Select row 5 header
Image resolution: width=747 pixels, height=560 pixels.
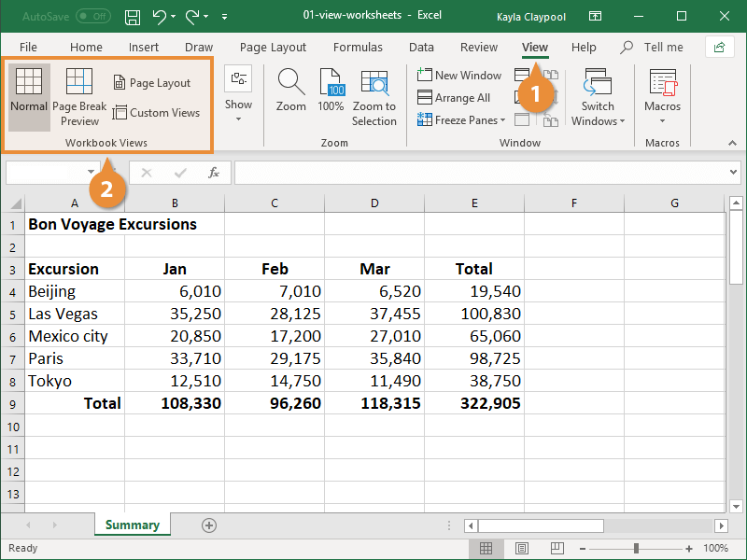pyautogui.click(x=12, y=315)
